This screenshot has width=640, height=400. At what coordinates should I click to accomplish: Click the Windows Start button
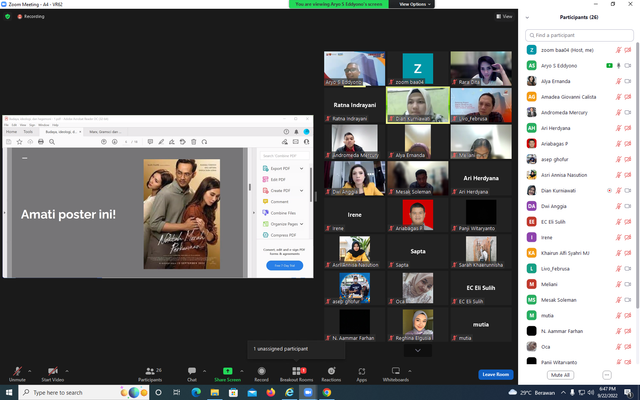click(9, 392)
